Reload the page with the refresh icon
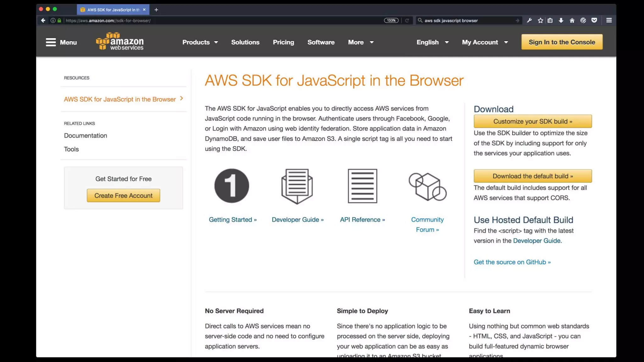Viewport: 644px width, 362px height. (x=407, y=20)
